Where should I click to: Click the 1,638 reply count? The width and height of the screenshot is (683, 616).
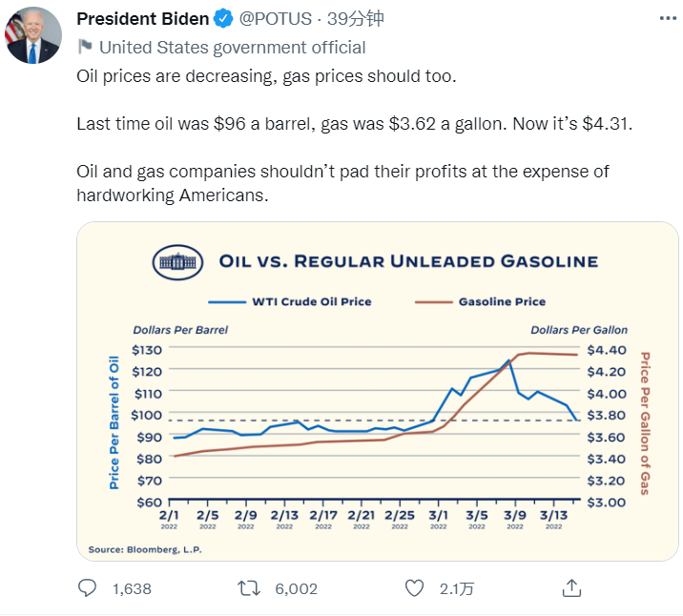(x=132, y=588)
